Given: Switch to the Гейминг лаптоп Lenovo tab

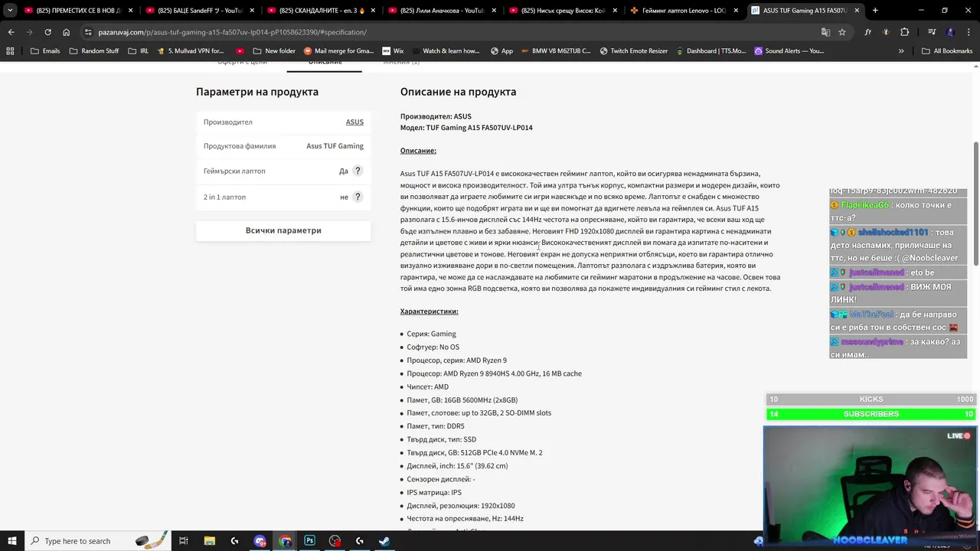Looking at the screenshot, I should click(x=684, y=10).
